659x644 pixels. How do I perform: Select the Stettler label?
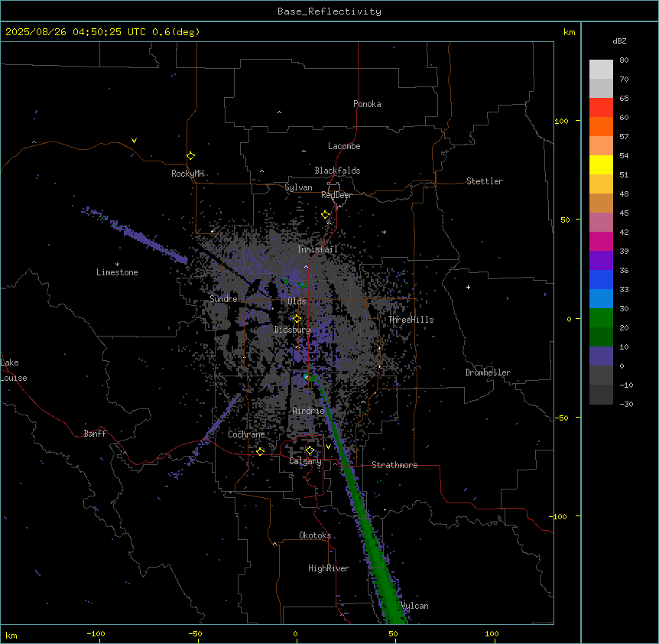click(x=485, y=181)
